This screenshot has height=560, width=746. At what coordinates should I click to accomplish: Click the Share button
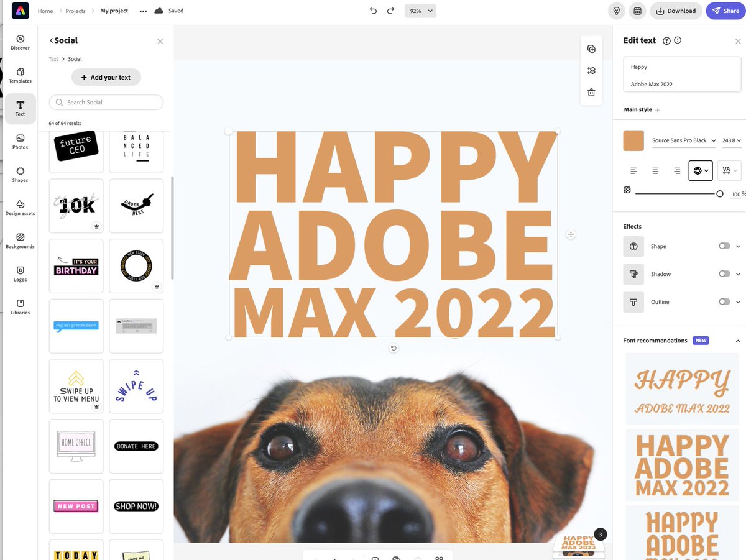click(725, 11)
